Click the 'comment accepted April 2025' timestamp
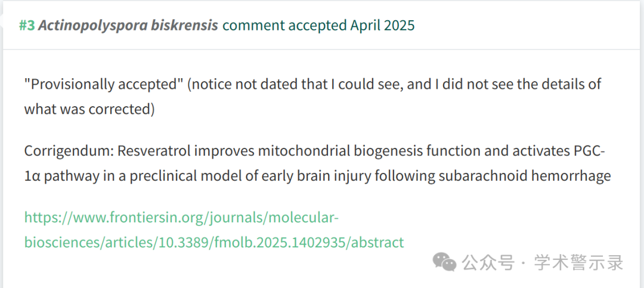This screenshot has height=288, width=644. (318, 26)
